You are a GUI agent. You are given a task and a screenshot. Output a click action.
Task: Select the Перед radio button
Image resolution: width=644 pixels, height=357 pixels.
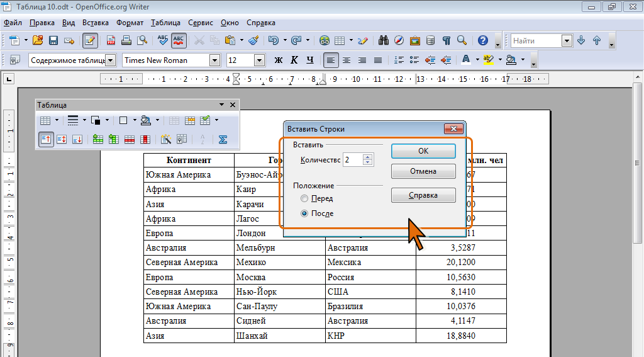304,199
